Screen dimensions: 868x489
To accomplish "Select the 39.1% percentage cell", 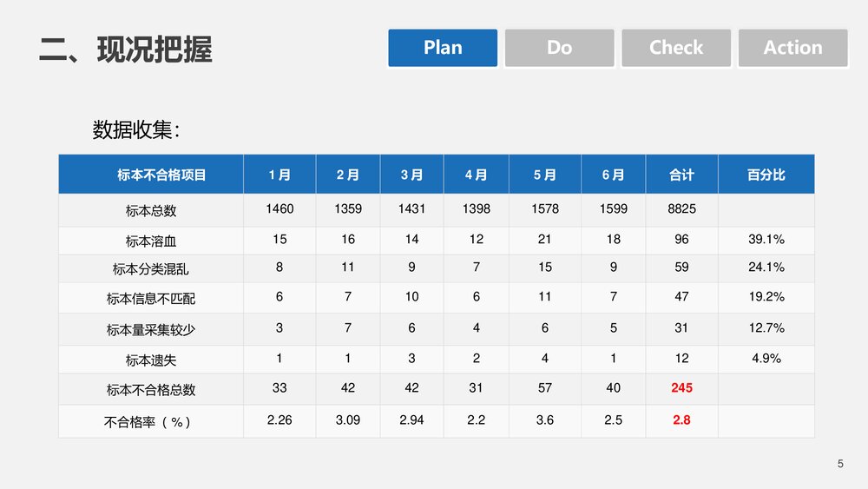I will [x=766, y=239].
